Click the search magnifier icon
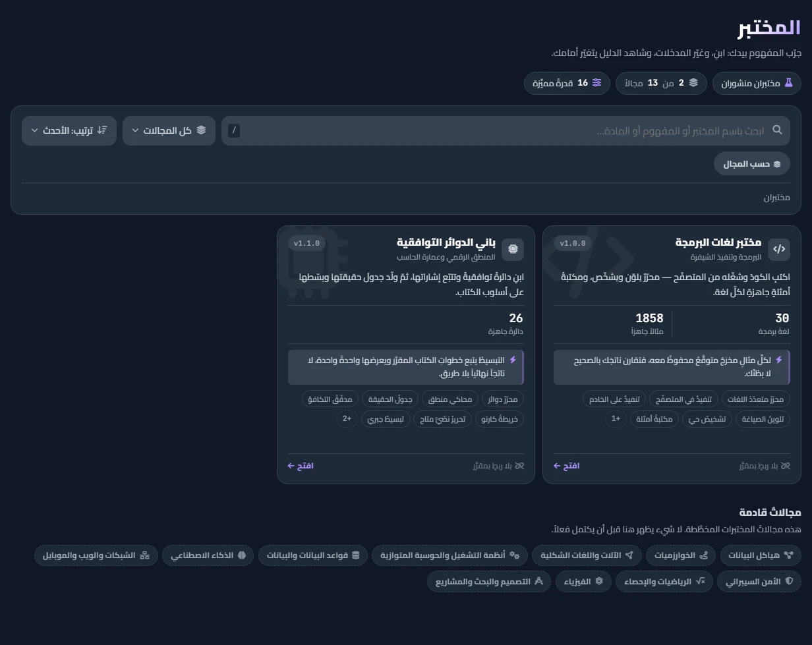Screen dimensions: 812x645 (777, 130)
